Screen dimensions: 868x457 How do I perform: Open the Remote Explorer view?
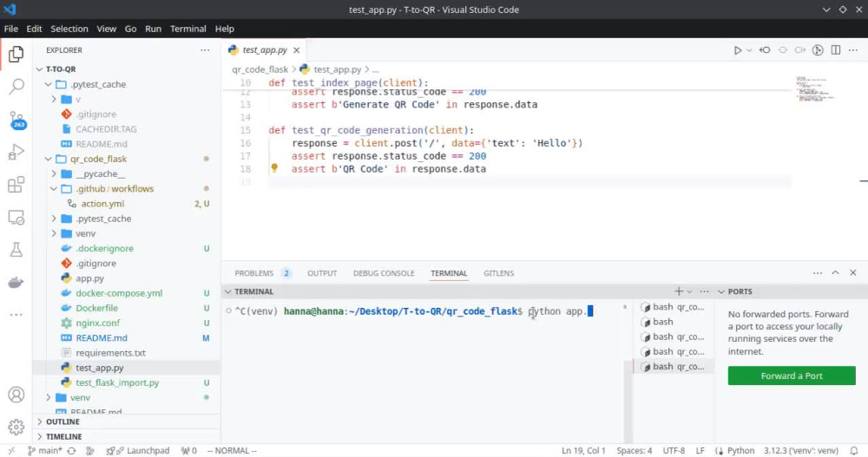16,217
